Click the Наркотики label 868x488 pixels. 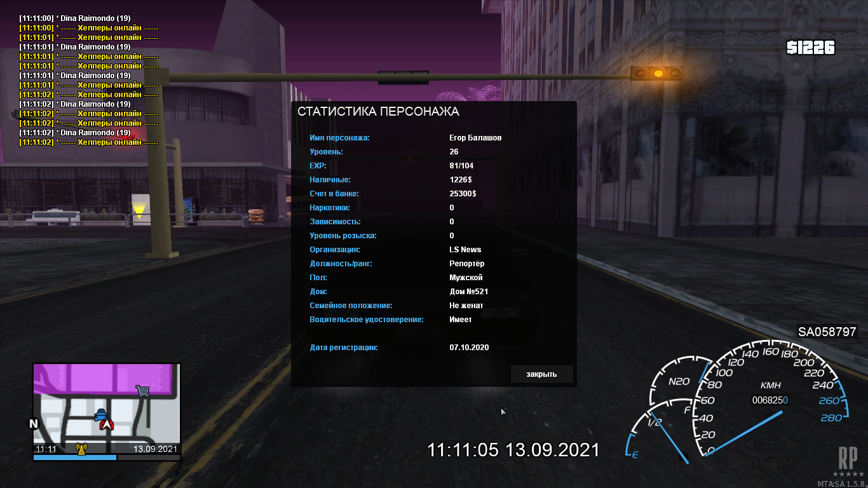point(330,208)
